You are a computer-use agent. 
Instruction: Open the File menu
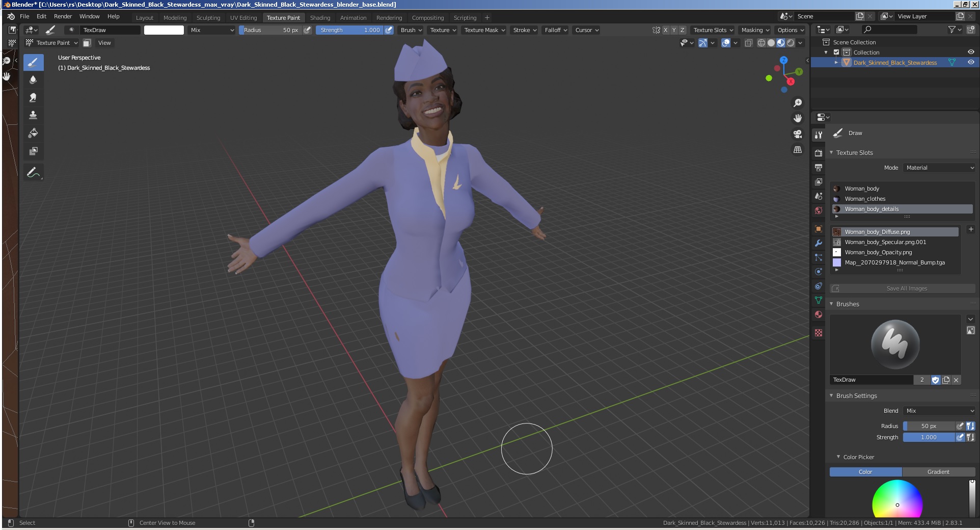point(24,16)
